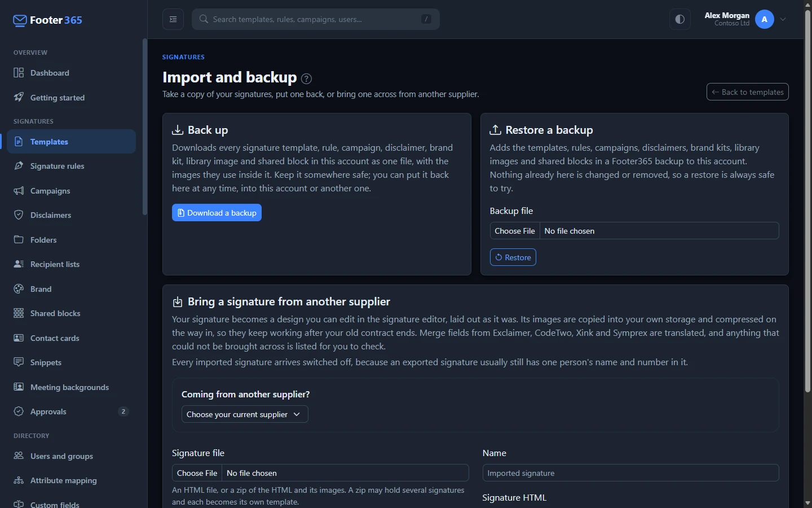Image resolution: width=812 pixels, height=508 pixels.
Task: Click the "Coming from another supplier?" heading
Action: tap(246, 395)
